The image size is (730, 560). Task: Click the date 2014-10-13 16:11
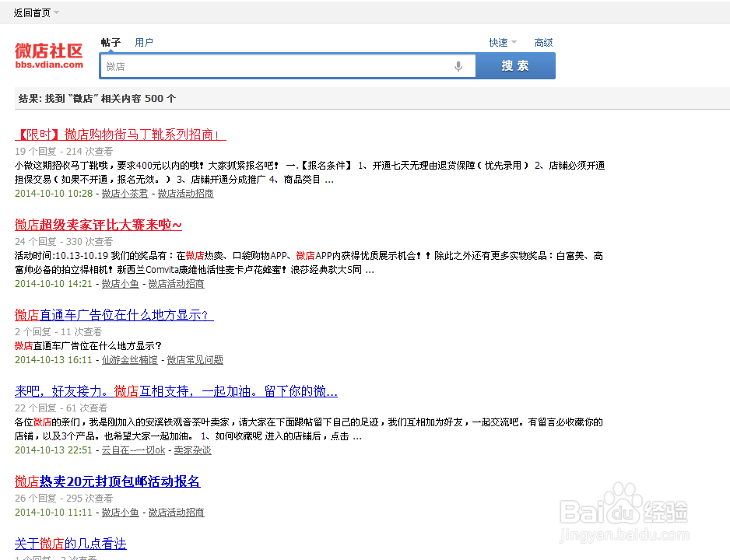coord(54,360)
